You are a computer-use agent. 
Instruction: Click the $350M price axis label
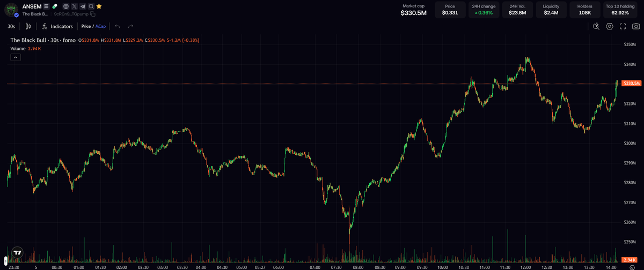[x=630, y=44]
